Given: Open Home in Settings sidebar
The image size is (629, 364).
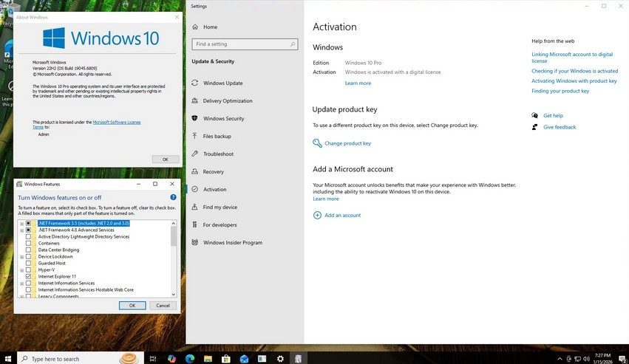Looking at the screenshot, I should (x=210, y=27).
